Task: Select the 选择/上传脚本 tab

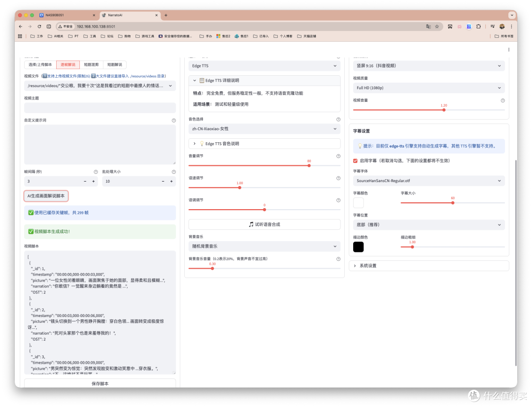Action: pyautogui.click(x=40, y=65)
